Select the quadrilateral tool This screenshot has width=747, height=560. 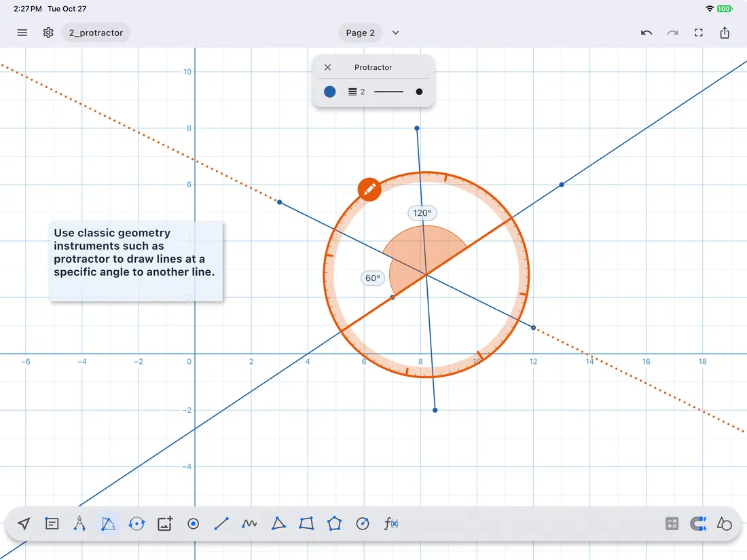(x=306, y=524)
